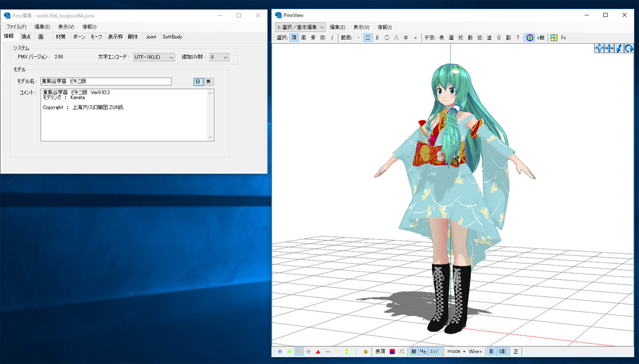
Task: Select rigid body (剛) selection mode
Action: [x=323, y=38]
